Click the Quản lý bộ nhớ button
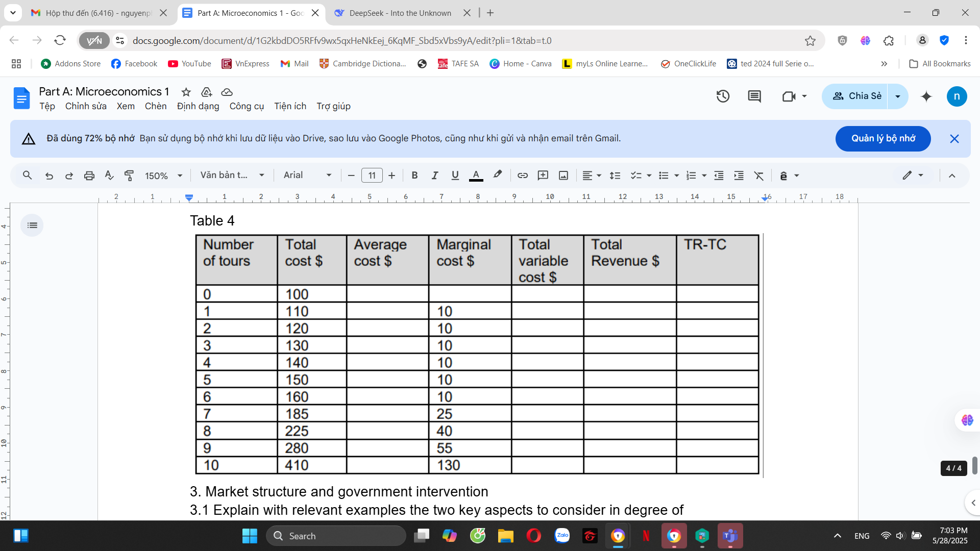 click(883, 138)
